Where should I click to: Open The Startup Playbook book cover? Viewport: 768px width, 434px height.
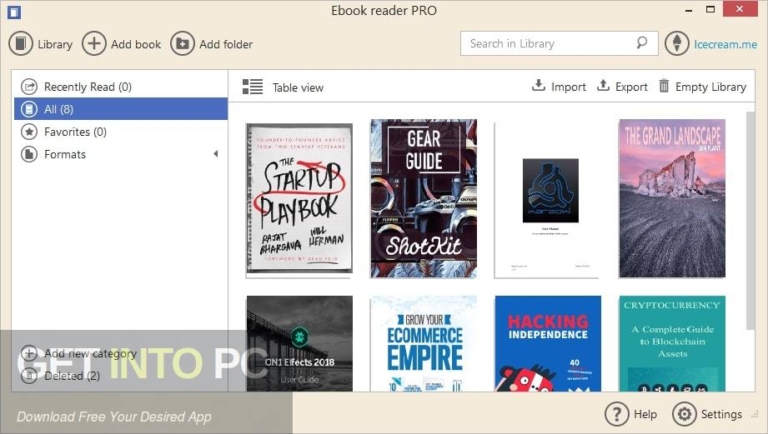point(299,198)
